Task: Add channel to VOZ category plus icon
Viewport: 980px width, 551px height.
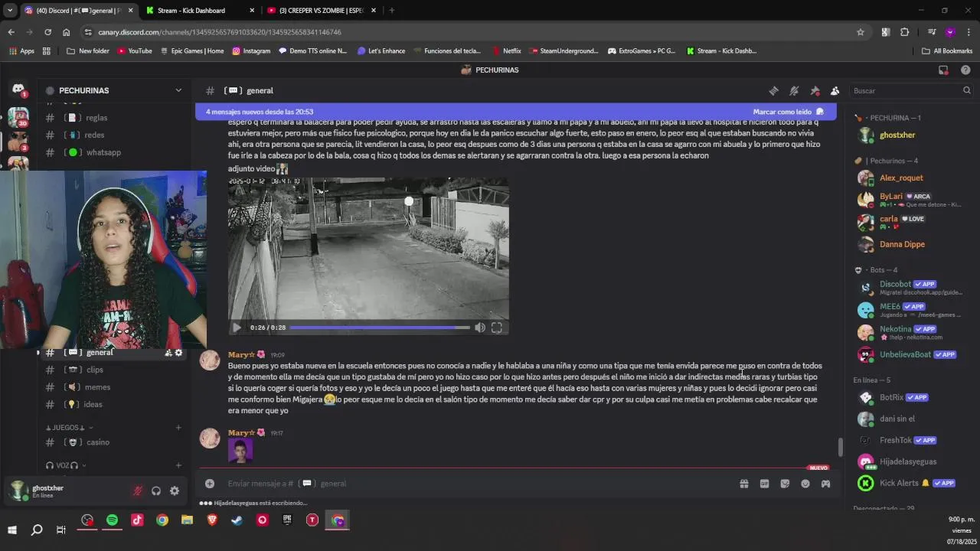Action: click(x=178, y=465)
